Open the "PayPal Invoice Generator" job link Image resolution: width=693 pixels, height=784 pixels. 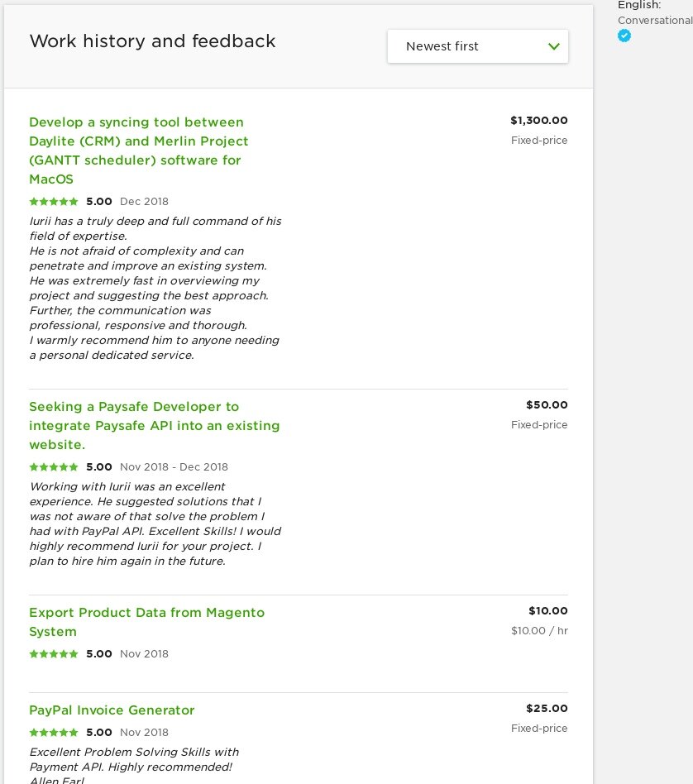click(112, 710)
